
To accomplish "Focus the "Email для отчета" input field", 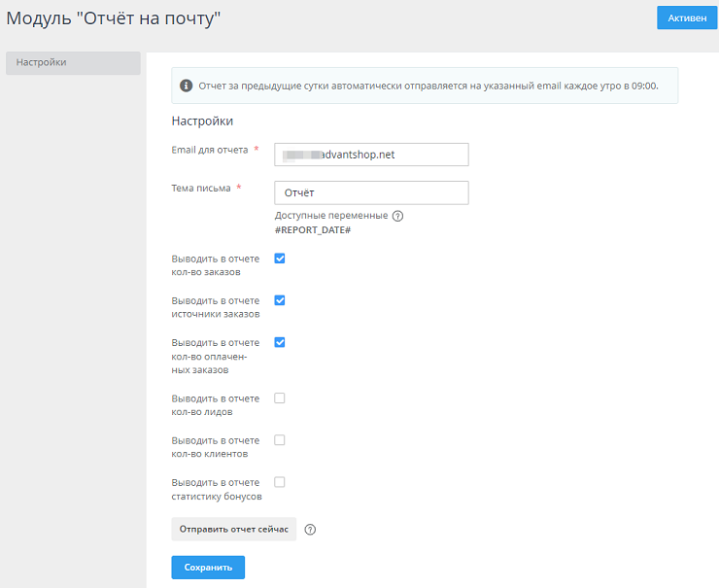I will (371, 155).
